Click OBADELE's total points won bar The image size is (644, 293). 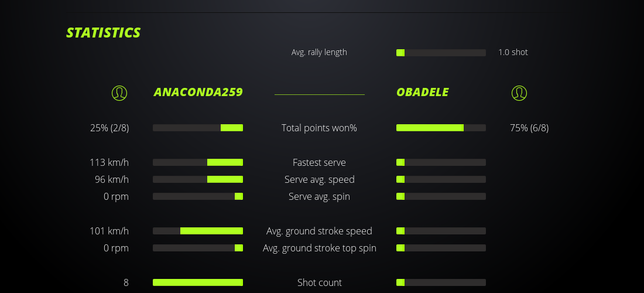pyautogui.click(x=441, y=128)
